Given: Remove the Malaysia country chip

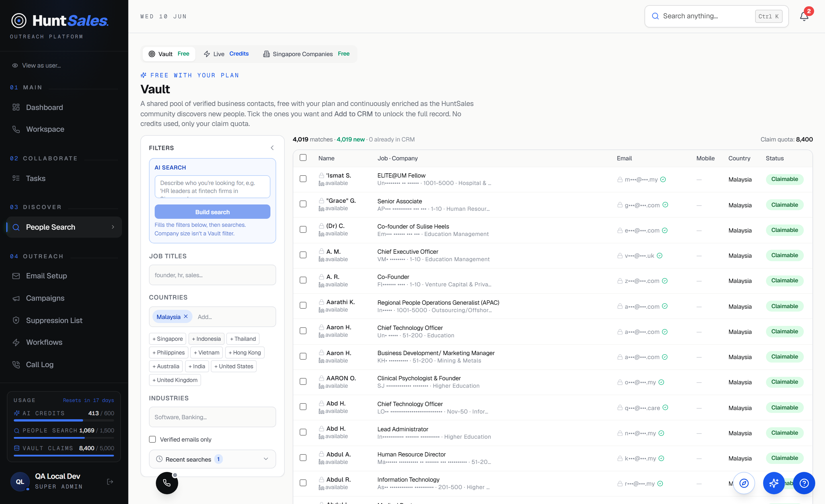Looking at the screenshot, I should [x=186, y=316].
